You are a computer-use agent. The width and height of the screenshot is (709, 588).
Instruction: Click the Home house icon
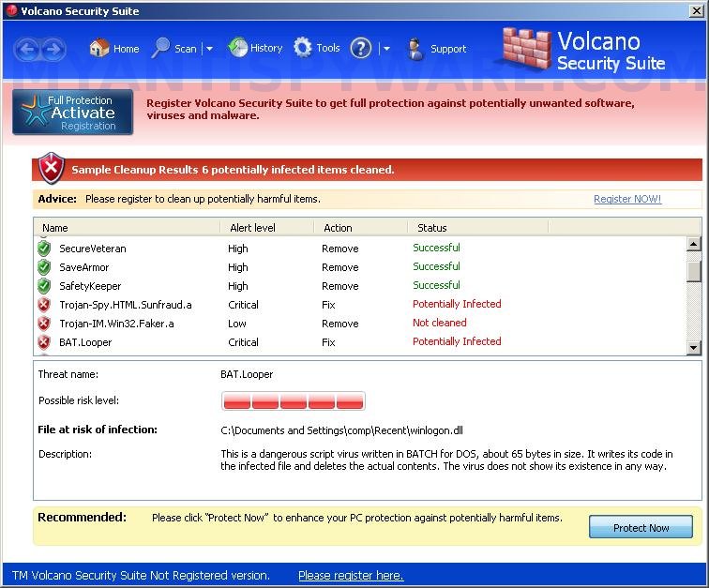click(99, 48)
